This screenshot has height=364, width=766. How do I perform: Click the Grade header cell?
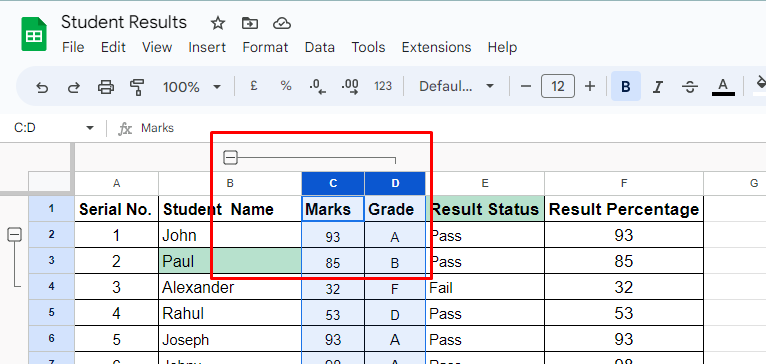[395, 209]
